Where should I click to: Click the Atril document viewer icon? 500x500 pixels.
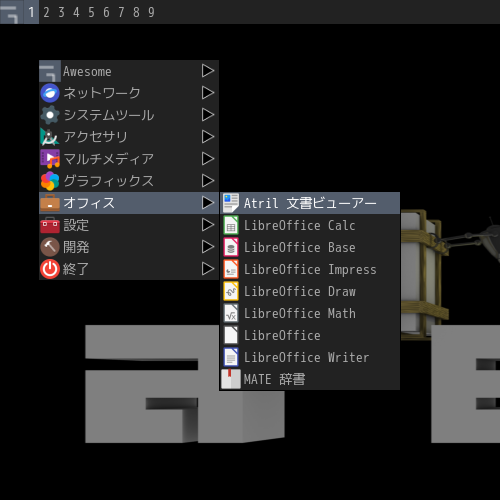[x=231, y=203]
